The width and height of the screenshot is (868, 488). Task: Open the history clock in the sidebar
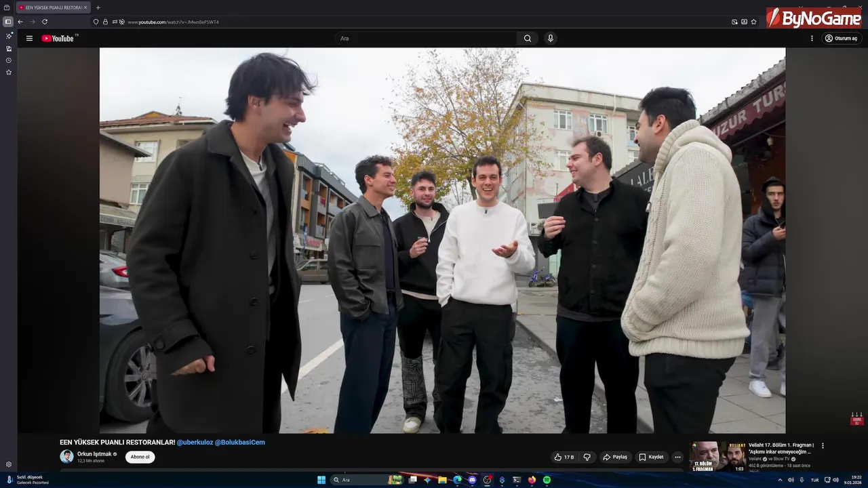pyautogui.click(x=9, y=60)
